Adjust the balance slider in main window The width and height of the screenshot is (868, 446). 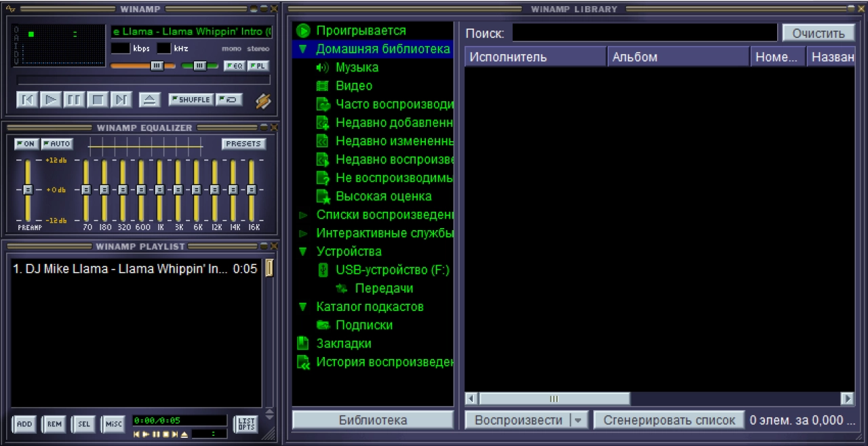point(200,66)
